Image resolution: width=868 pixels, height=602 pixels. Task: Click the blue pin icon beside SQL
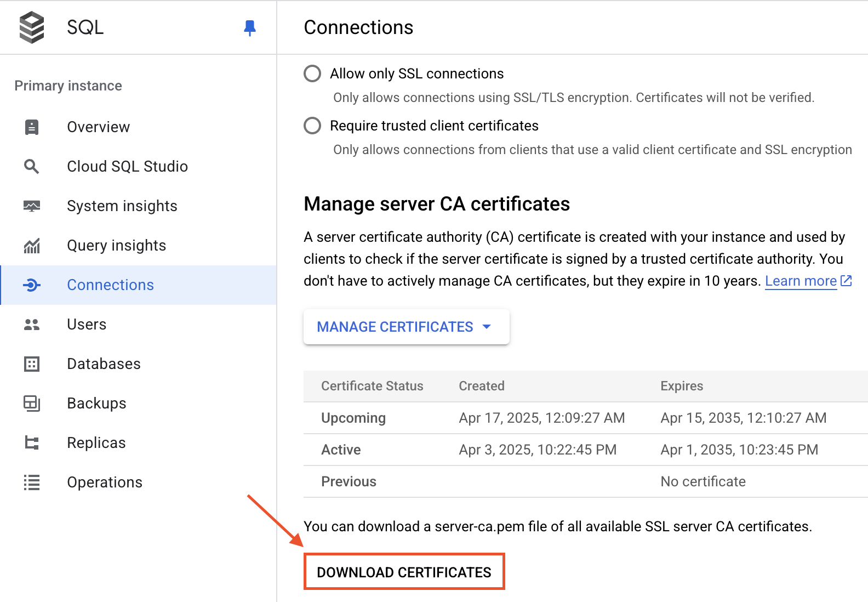point(250,27)
